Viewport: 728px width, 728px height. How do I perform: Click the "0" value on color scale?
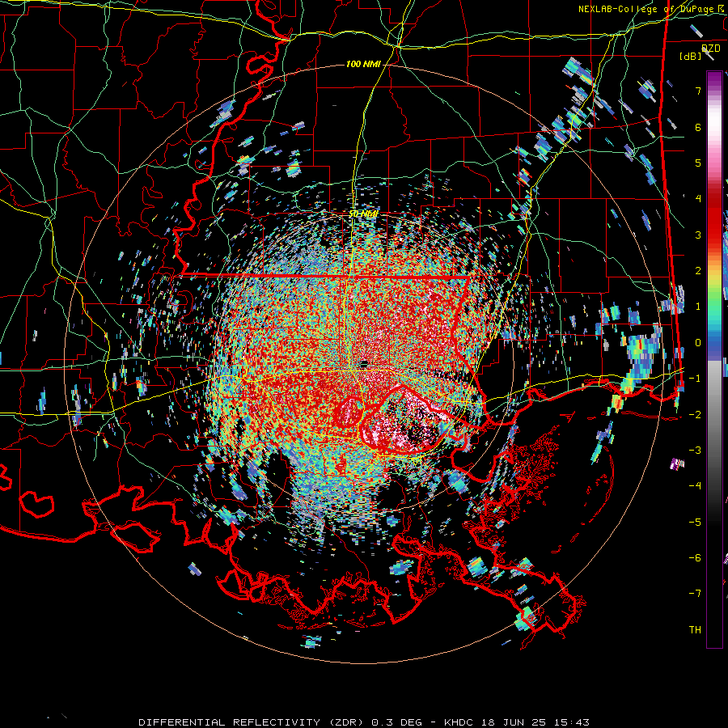(x=698, y=343)
